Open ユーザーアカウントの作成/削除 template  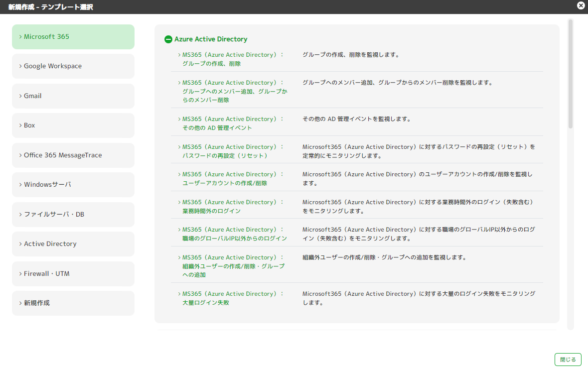[x=233, y=179]
